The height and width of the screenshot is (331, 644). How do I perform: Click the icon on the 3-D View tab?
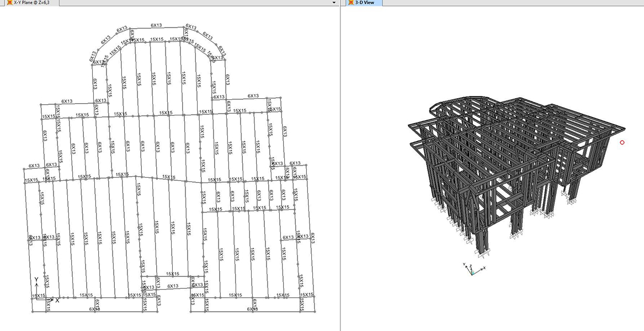click(x=351, y=3)
